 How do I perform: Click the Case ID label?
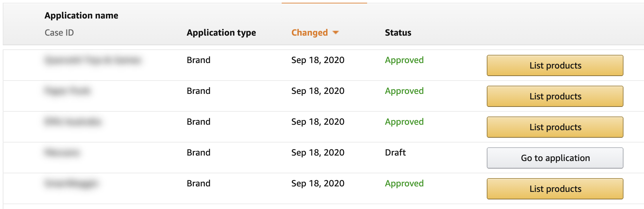point(59,33)
